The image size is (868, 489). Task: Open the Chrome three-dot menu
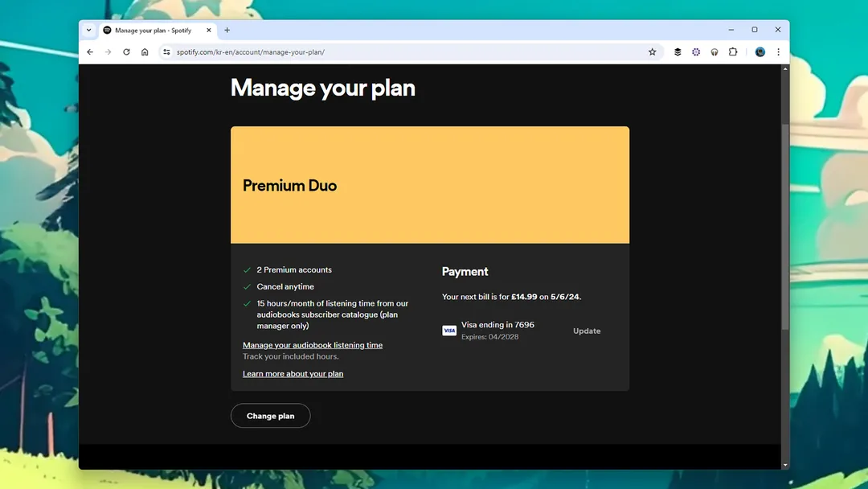pyautogui.click(x=778, y=52)
